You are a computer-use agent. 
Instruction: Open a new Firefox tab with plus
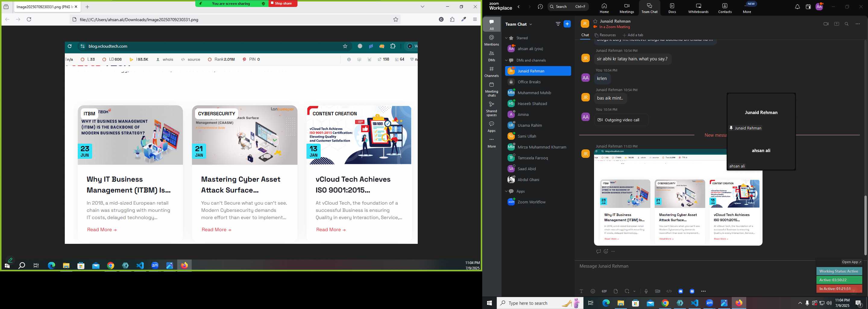coord(87,7)
